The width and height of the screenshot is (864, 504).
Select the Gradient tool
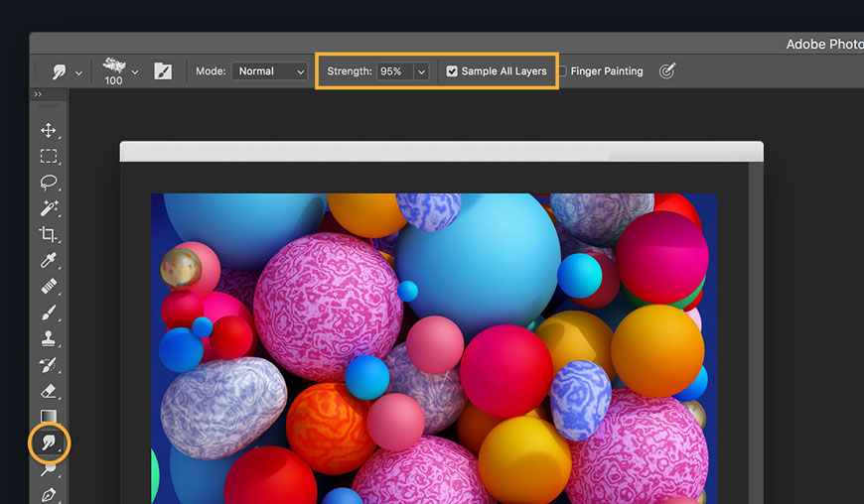click(49, 416)
